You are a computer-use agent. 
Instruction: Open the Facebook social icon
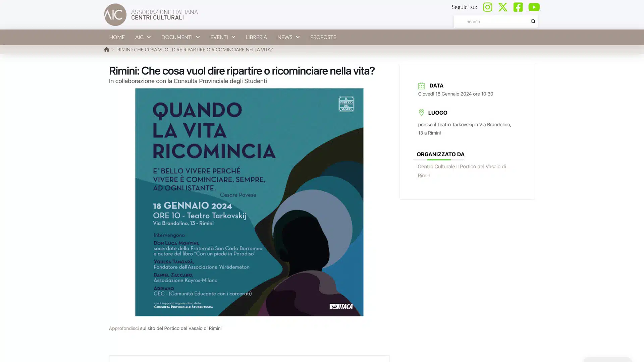coord(518,7)
